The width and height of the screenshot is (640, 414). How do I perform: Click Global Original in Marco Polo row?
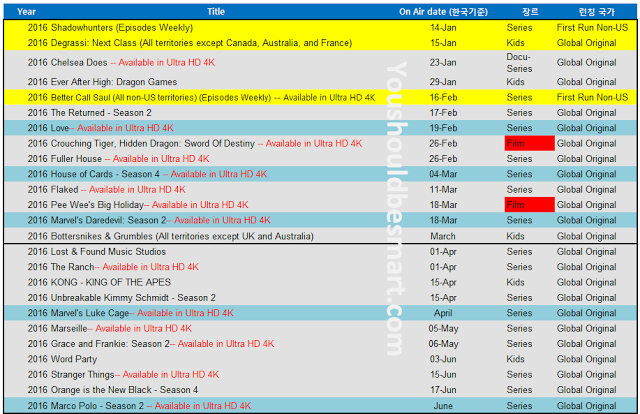click(587, 406)
